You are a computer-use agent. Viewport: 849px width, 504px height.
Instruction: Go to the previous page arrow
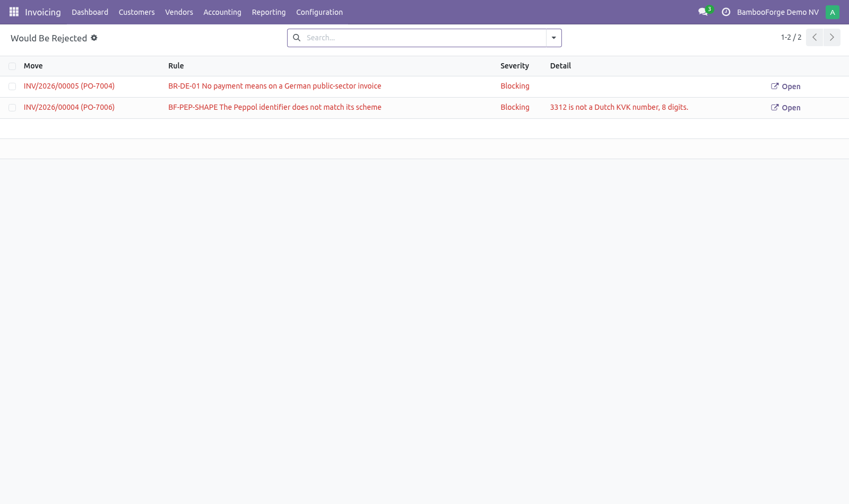[x=815, y=37]
